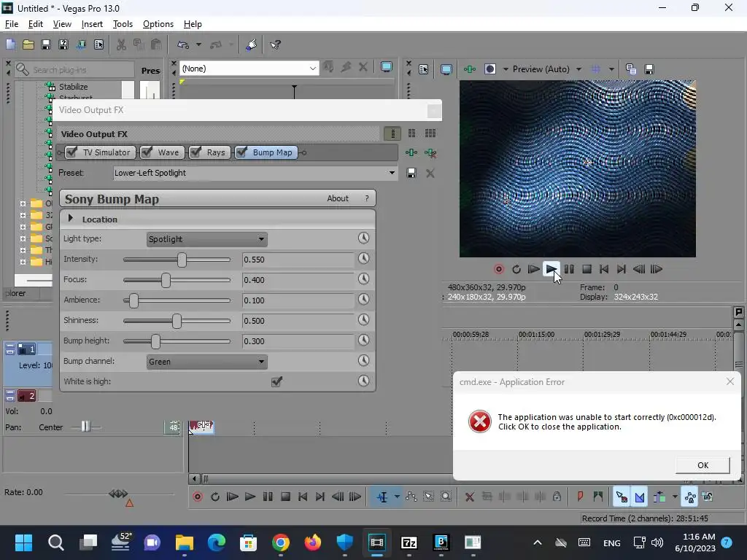This screenshot has width=747, height=560.
Task: Open the Options menu
Action: (158, 24)
